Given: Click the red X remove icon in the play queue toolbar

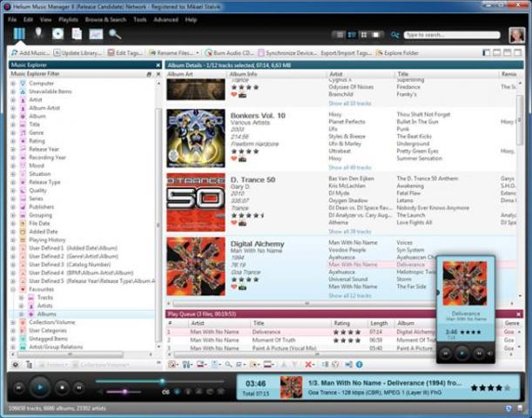Looking at the screenshot, I should 308,364.
